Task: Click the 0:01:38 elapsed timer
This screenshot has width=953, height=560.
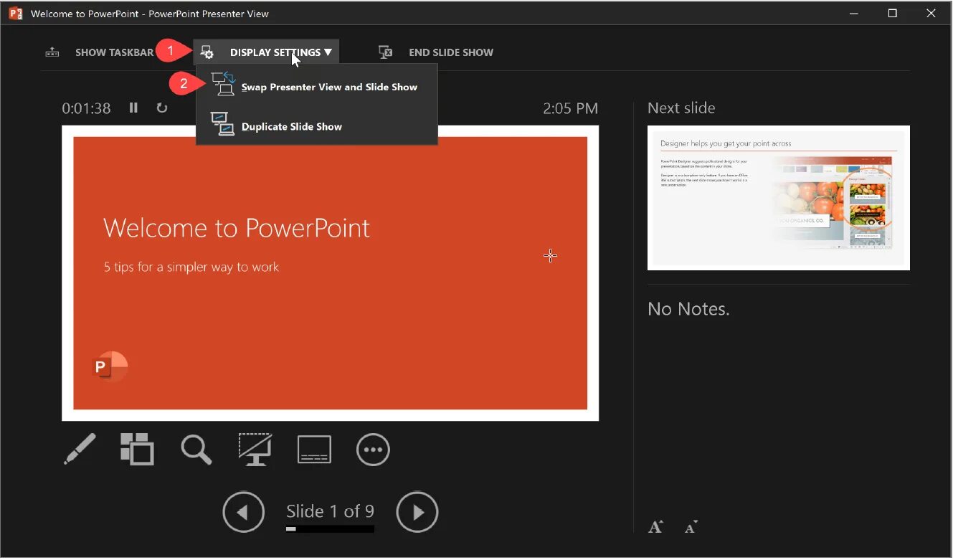Action: click(x=86, y=108)
